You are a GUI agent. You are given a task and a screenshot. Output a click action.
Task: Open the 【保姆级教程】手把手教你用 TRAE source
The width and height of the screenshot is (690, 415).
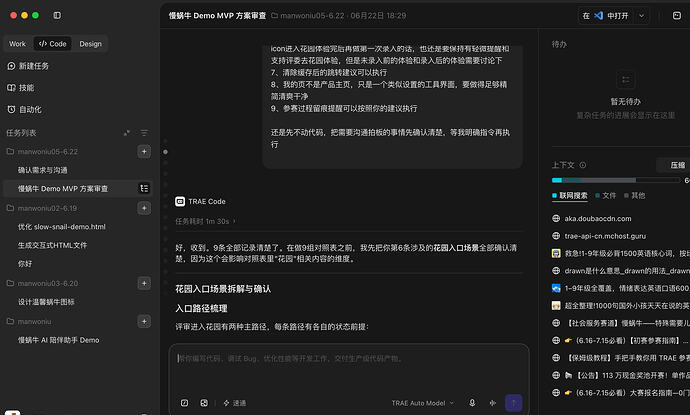[x=621, y=358]
